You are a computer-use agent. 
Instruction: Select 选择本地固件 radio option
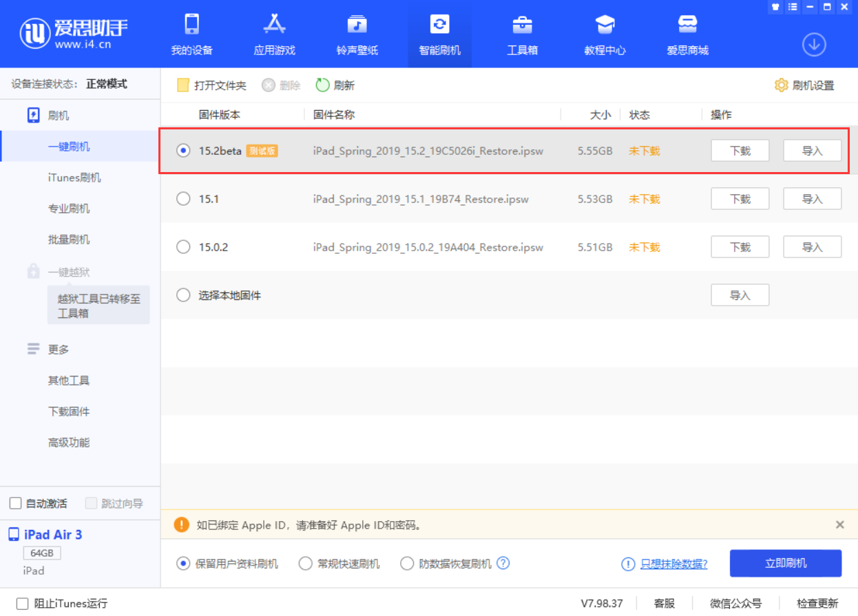(x=183, y=295)
